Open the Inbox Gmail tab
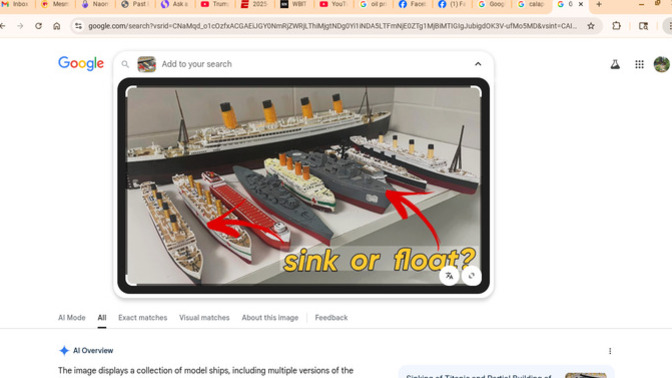 pos(15,4)
